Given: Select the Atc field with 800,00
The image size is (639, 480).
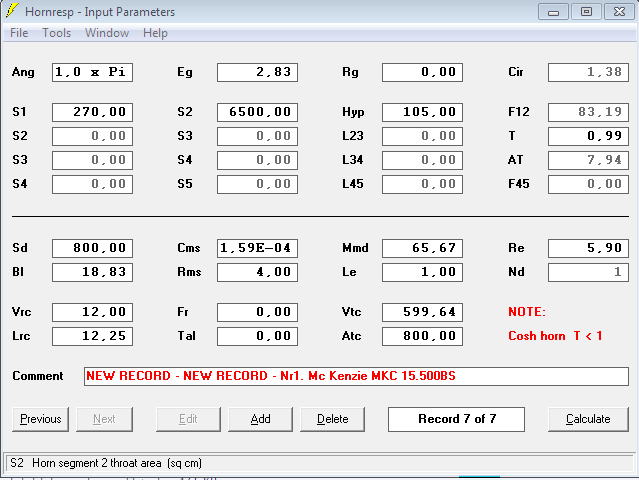Looking at the screenshot, I should [x=422, y=337].
